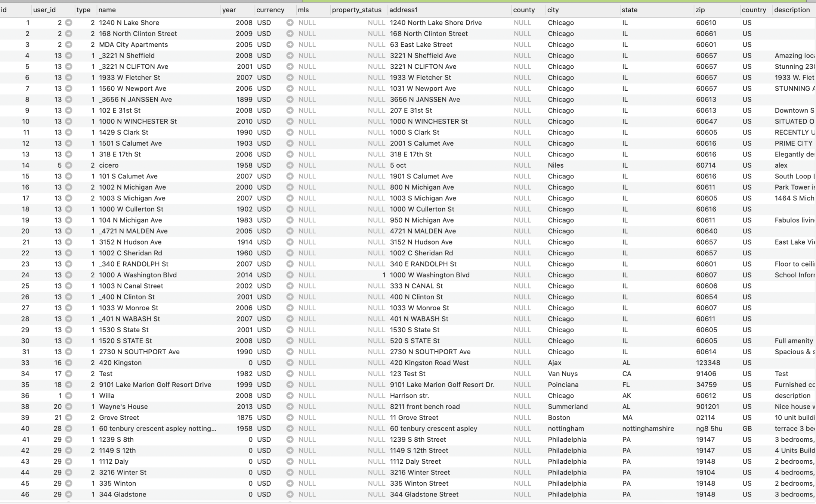The height and width of the screenshot is (504, 816).
Task: Click currency arrow for Wayne's House row
Action: [290, 407]
